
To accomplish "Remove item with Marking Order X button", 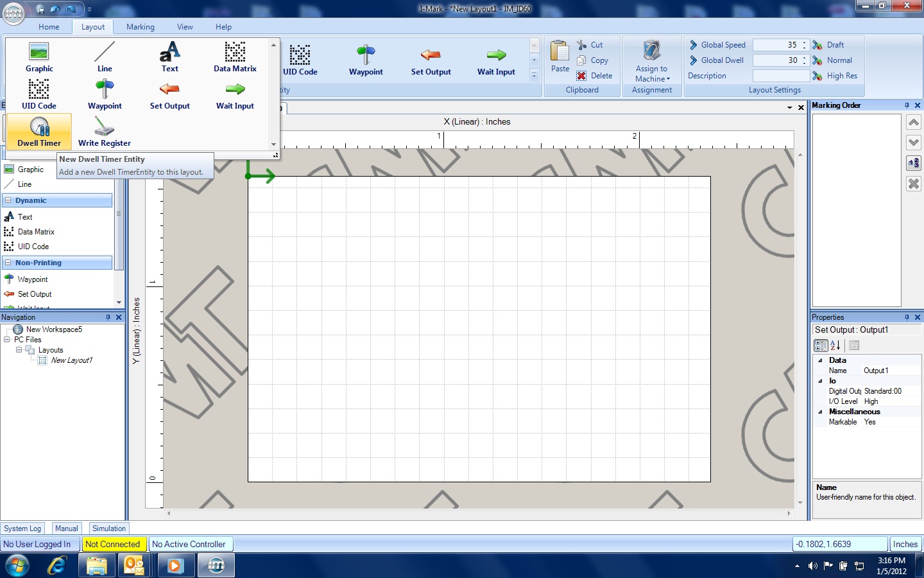I will pos(914,184).
